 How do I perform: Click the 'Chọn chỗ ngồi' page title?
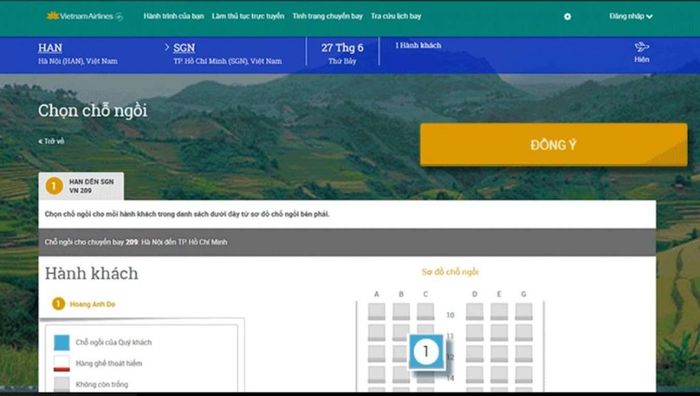92,111
